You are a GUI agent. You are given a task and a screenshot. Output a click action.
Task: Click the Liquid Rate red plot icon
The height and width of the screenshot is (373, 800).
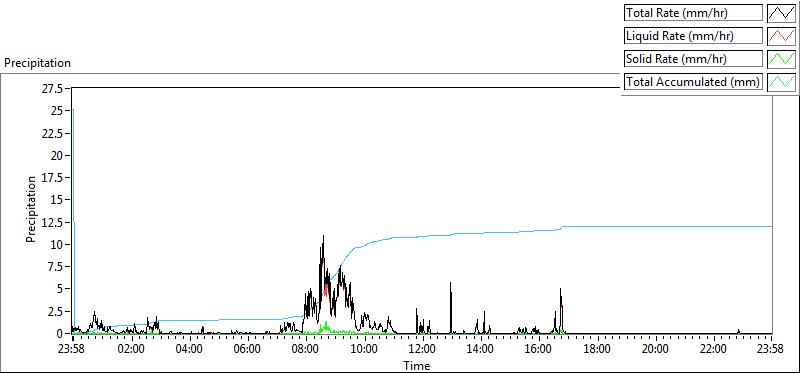(781, 36)
